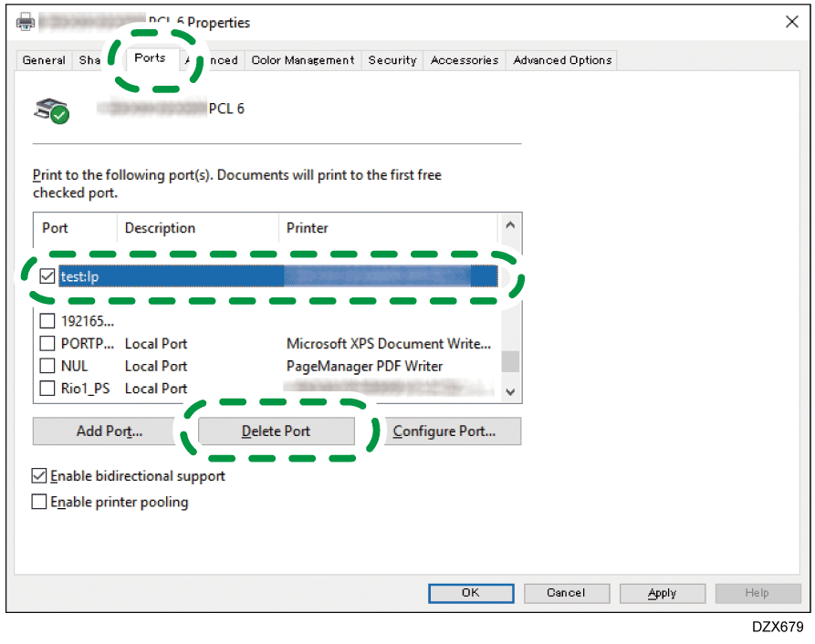Click the Add Port button
815x644 pixels.
tap(110, 431)
